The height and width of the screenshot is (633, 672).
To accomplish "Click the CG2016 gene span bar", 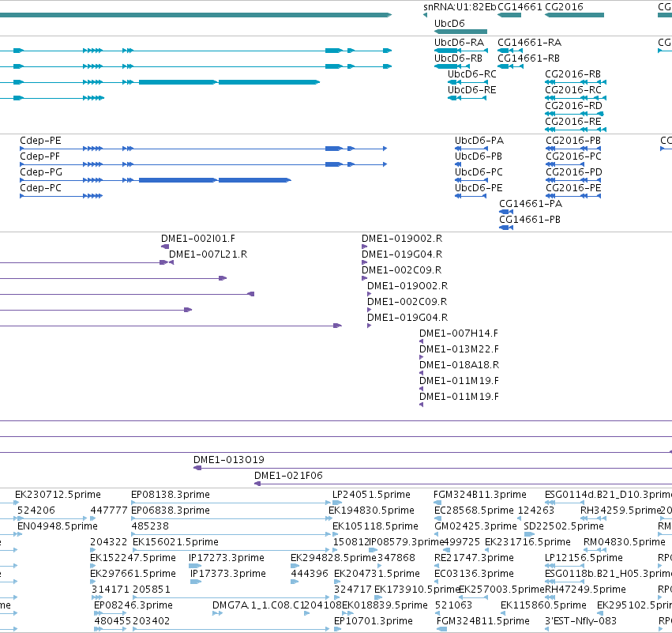I will click(x=574, y=15).
